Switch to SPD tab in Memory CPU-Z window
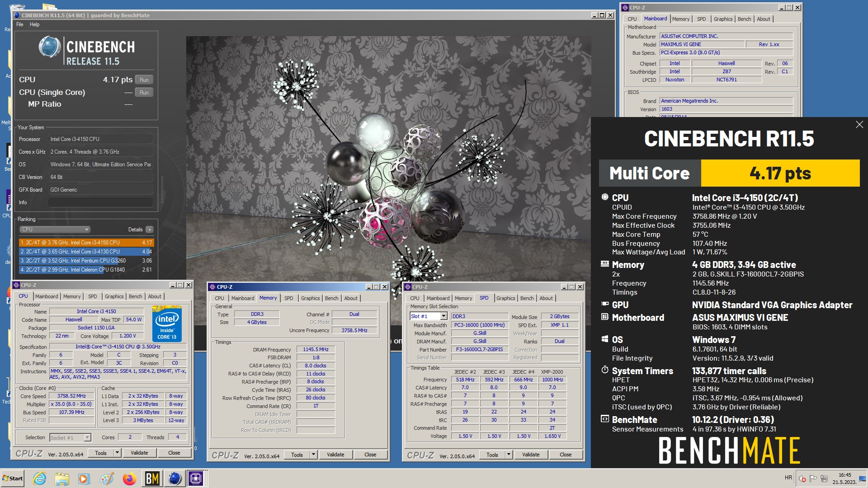This screenshot has height=488, width=868. [x=288, y=298]
